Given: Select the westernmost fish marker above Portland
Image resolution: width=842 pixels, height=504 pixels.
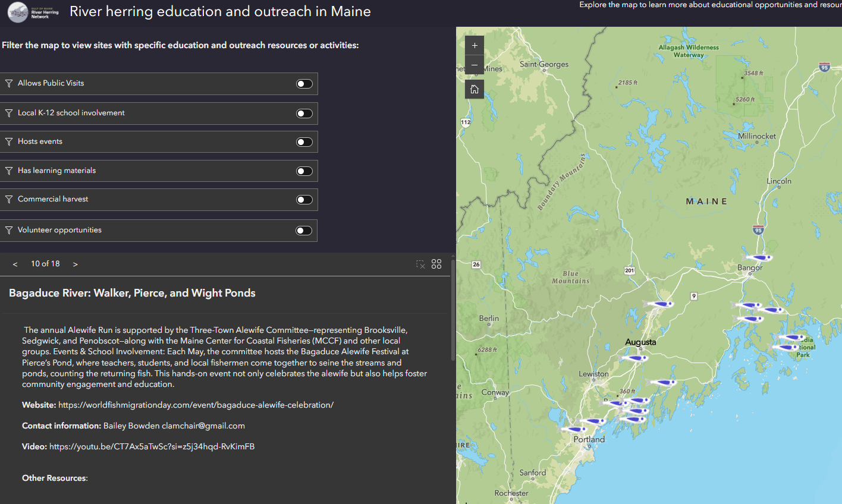Looking at the screenshot, I should [574, 429].
